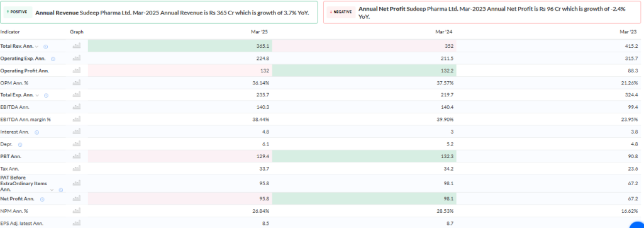The width and height of the screenshot is (644, 228).
Task: View the EPS Adj. latest Ann. graph icon
Action: [76, 223]
